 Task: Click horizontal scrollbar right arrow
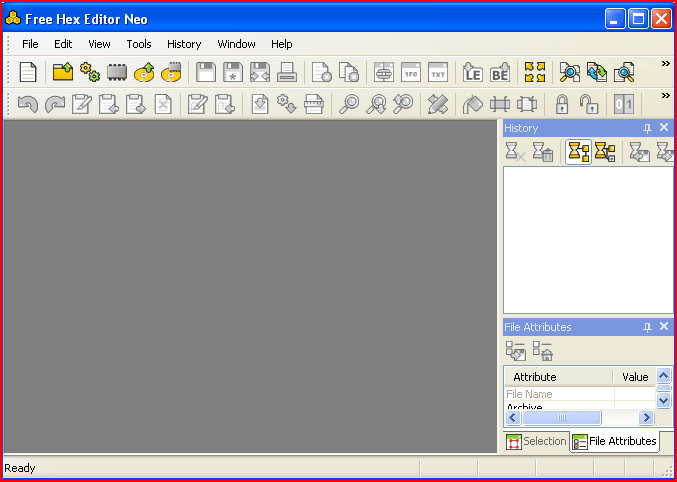(646, 418)
